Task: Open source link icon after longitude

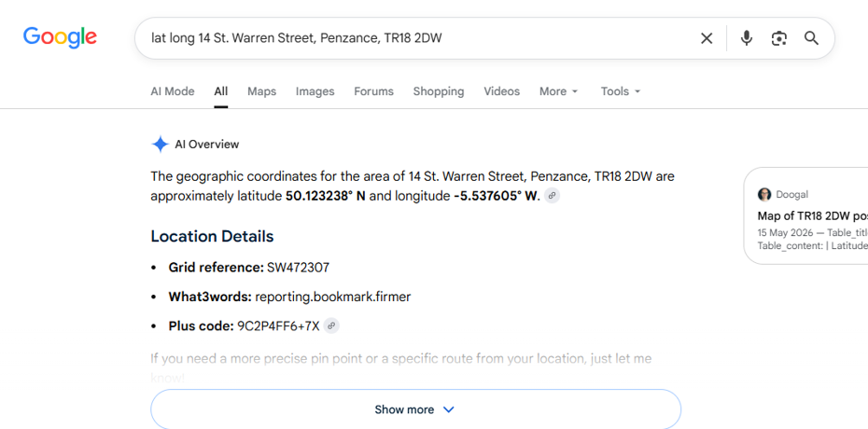Action: point(552,196)
